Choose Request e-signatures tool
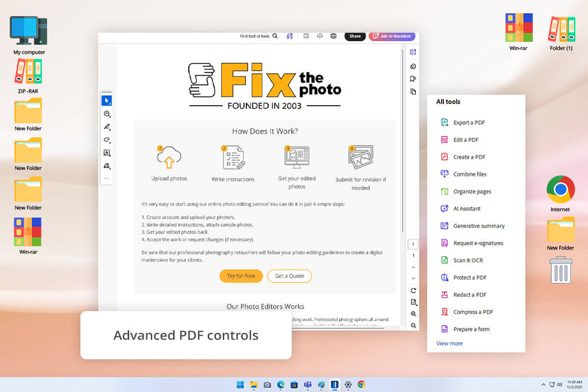The width and height of the screenshot is (588, 392). coord(472,243)
